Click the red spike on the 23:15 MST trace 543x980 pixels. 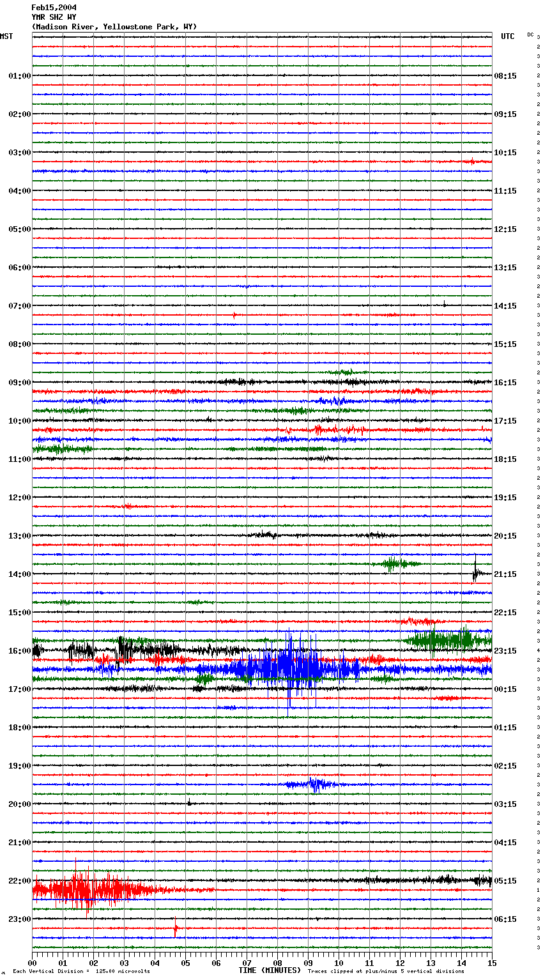pos(176,927)
